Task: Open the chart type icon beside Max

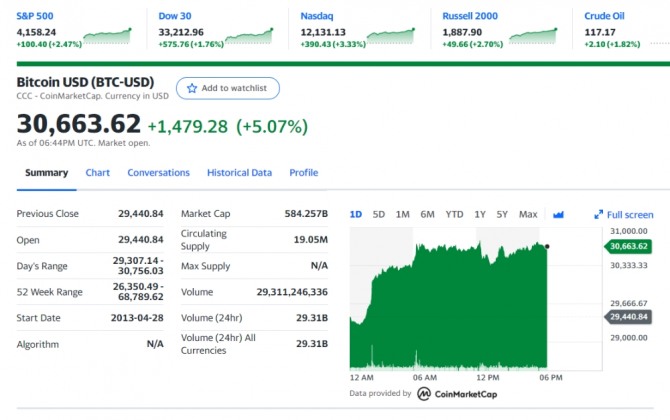Action: point(559,214)
